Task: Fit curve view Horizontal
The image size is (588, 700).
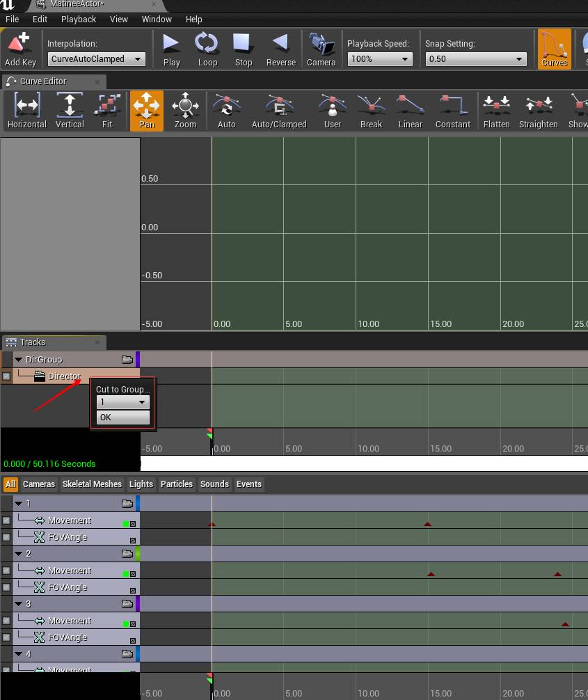Action: [x=26, y=111]
